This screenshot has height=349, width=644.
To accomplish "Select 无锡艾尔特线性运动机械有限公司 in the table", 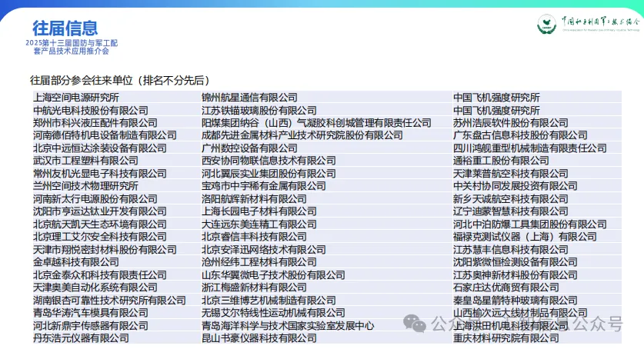I will point(273,313).
